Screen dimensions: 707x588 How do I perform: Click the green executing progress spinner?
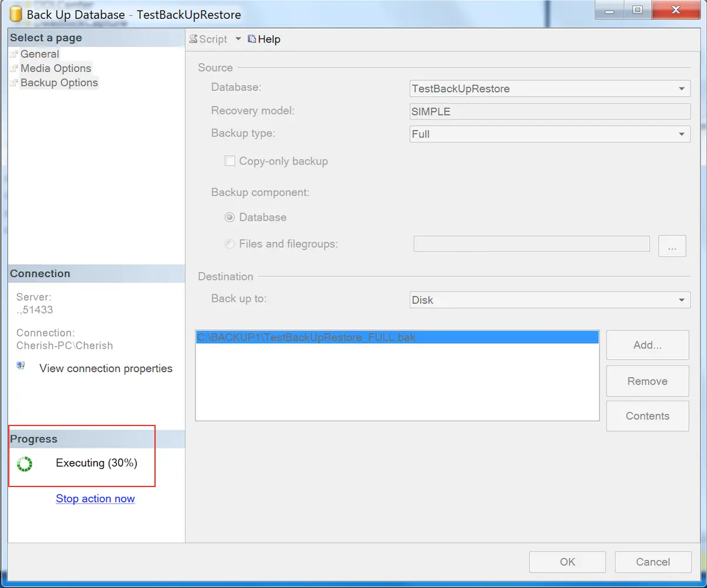coord(25,464)
